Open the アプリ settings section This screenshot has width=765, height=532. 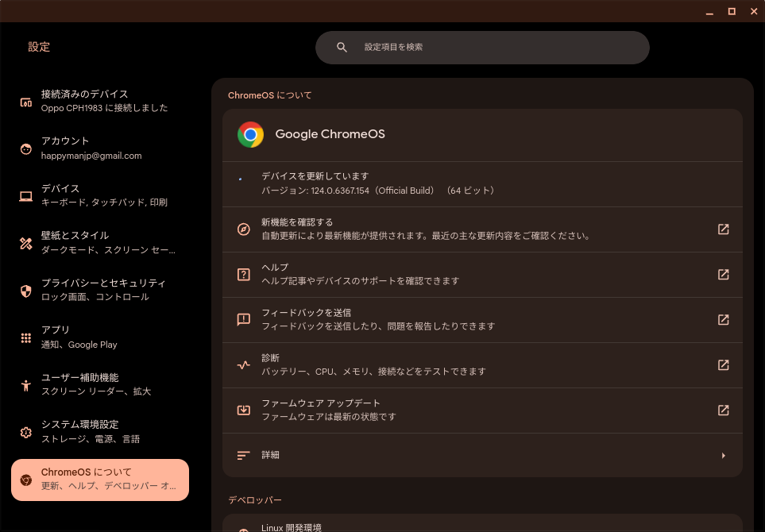coord(100,337)
